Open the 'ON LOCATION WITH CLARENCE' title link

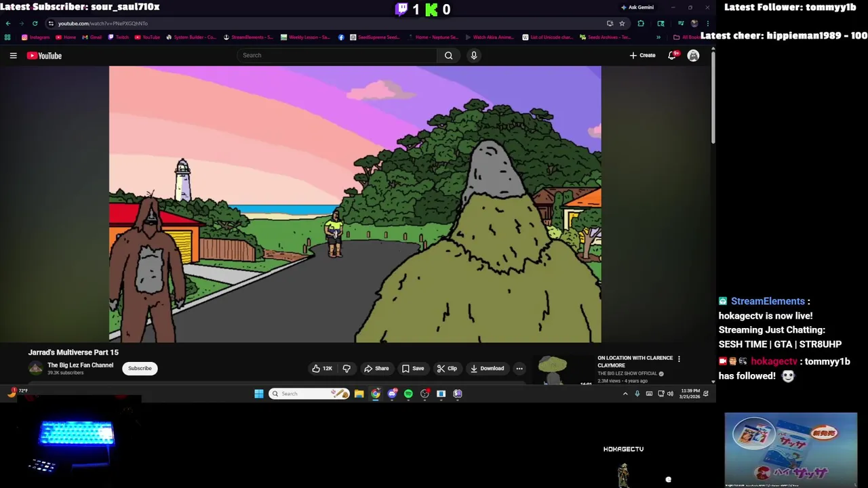click(635, 361)
